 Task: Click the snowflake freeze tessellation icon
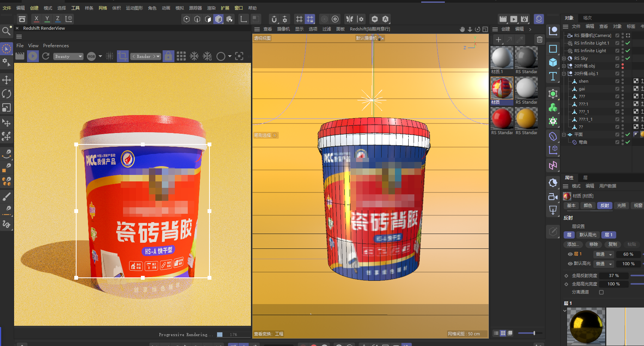[x=194, y=56]
